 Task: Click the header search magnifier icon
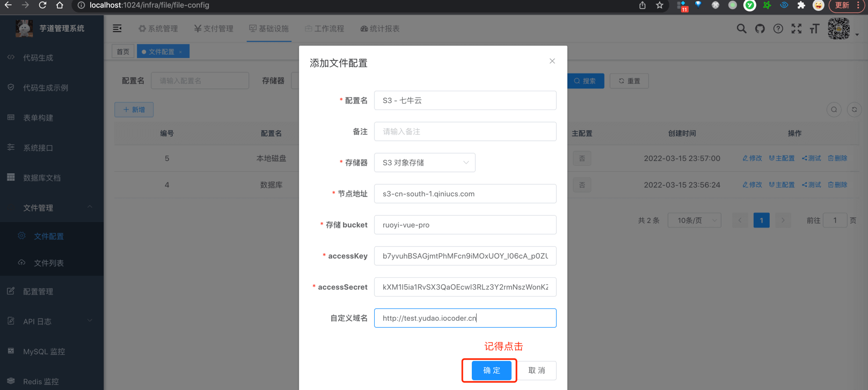741,29
